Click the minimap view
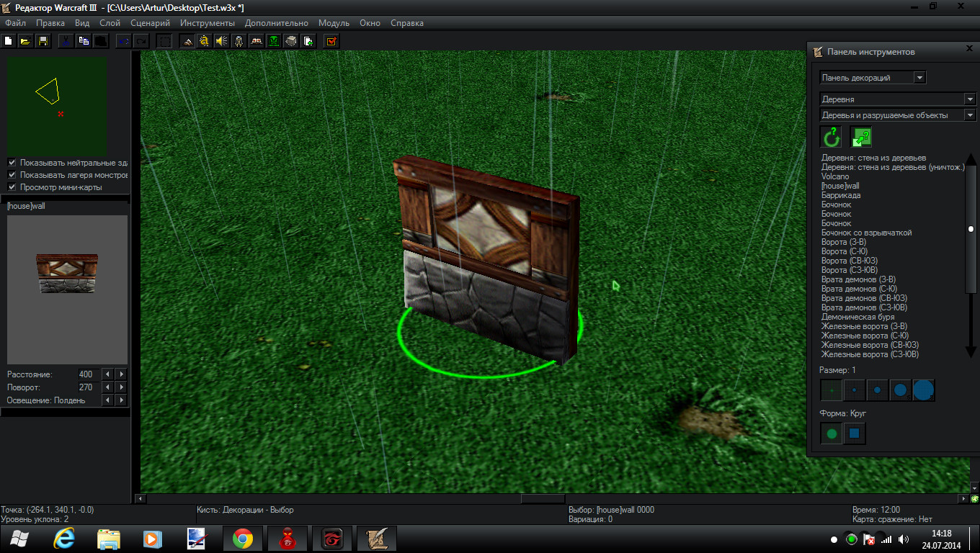The image size is (980, 553). pos(57,106)
